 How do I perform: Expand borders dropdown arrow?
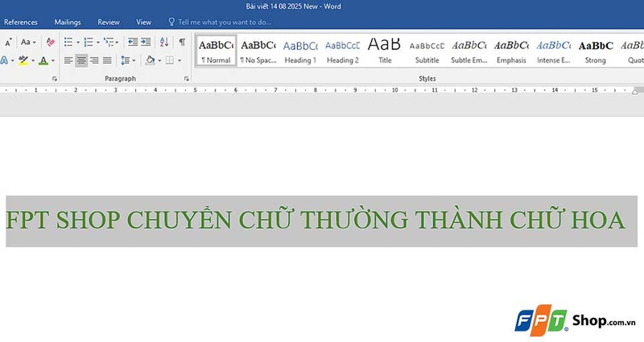coord(179,61)
